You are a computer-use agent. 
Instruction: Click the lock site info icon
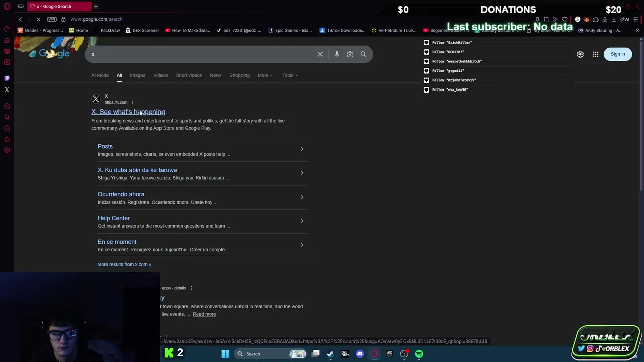pos(63,19)
